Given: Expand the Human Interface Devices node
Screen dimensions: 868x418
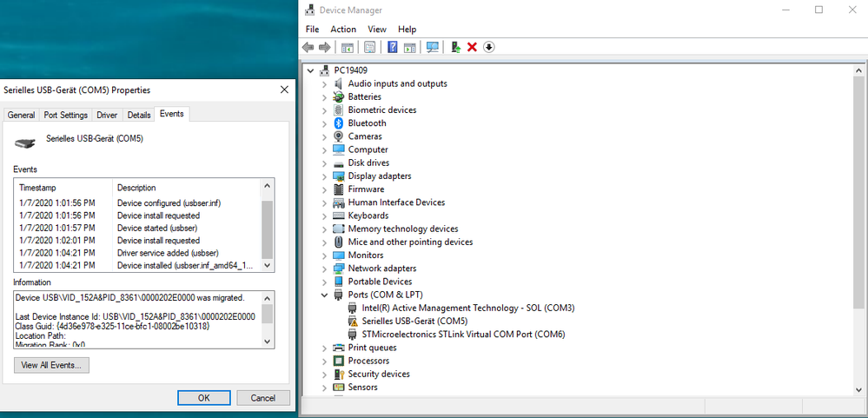Looking at the screenshot, I should coord(324,202).
